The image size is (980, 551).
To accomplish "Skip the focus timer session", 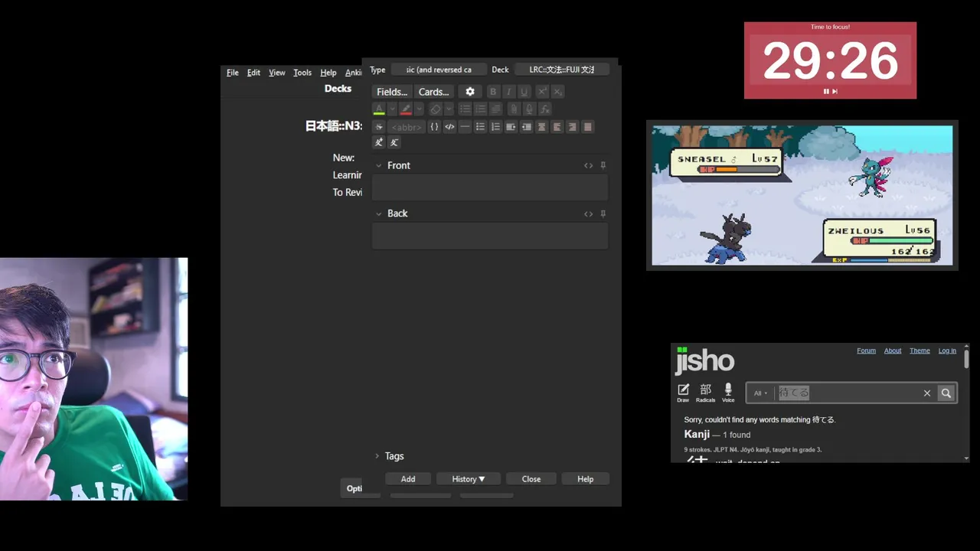I will pos(835,91).
